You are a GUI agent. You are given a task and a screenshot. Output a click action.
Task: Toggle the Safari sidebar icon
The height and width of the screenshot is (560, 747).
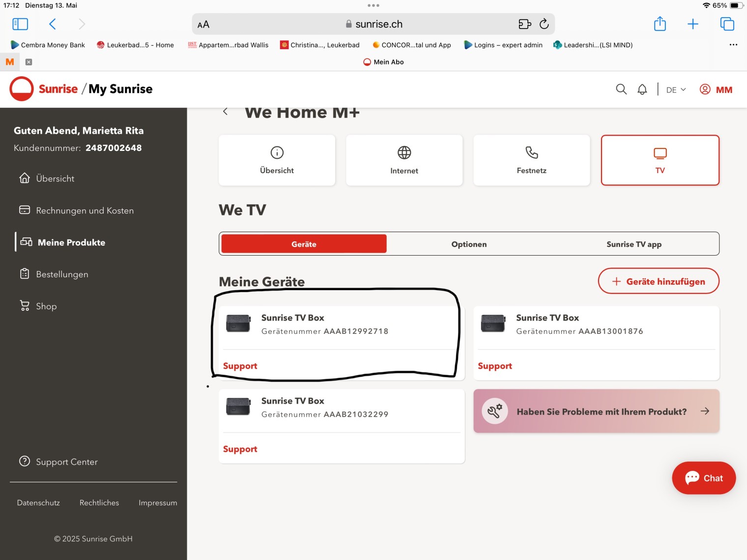coord(20,24)
